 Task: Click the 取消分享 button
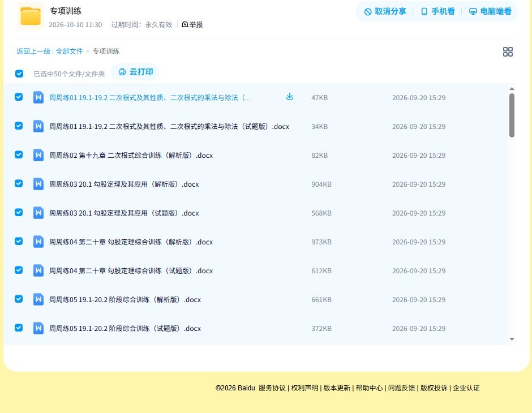pyautogui.click(x=385, y=11)
